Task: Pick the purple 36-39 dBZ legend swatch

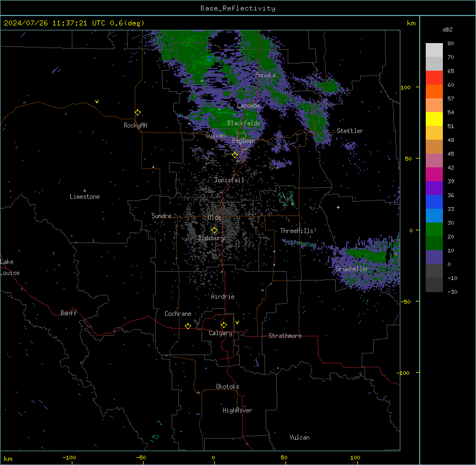Action: [x=434, y=188]
